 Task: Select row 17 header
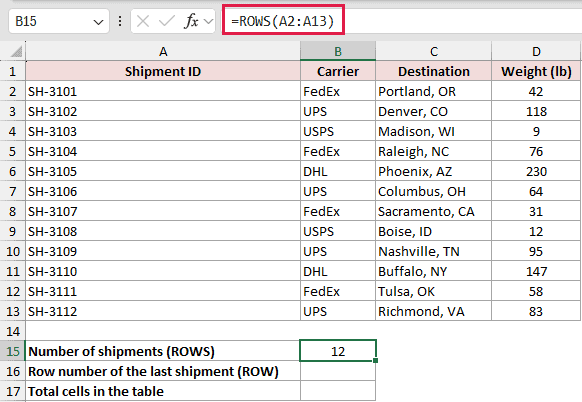point(13,391)
